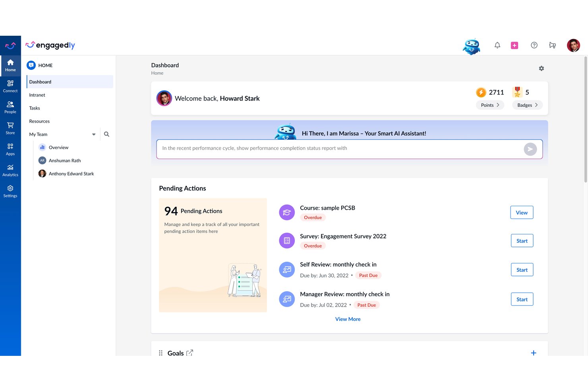This screenshot has height=392, width=588.
Task: Open the Home section in left rail
Action: [10, 66]
